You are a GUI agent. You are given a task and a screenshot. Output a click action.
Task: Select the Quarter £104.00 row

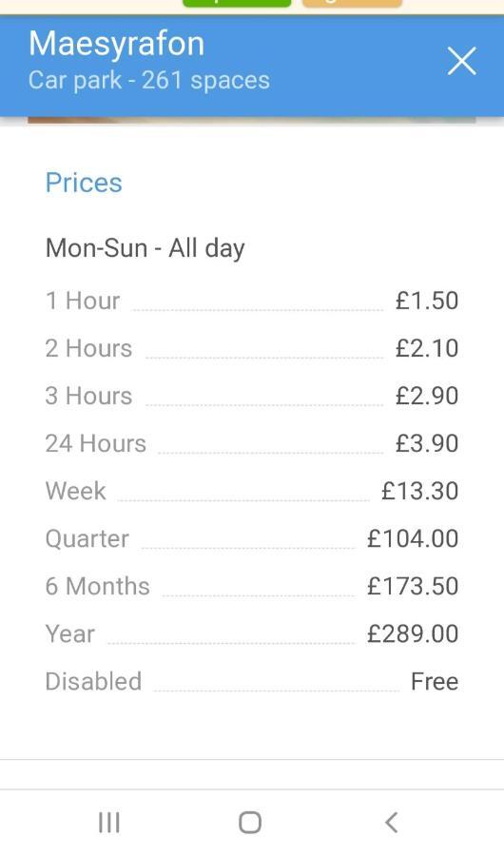point(252,539)
